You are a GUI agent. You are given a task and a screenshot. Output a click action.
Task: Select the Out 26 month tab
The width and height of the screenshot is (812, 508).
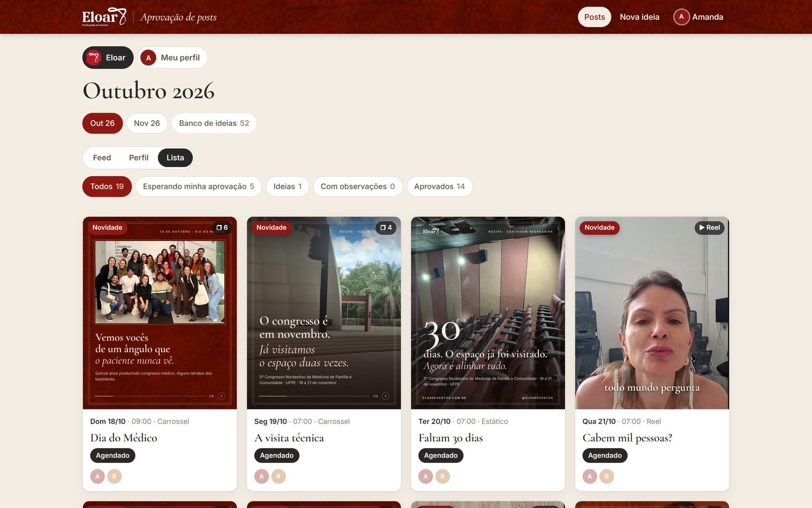click(103, 123)
